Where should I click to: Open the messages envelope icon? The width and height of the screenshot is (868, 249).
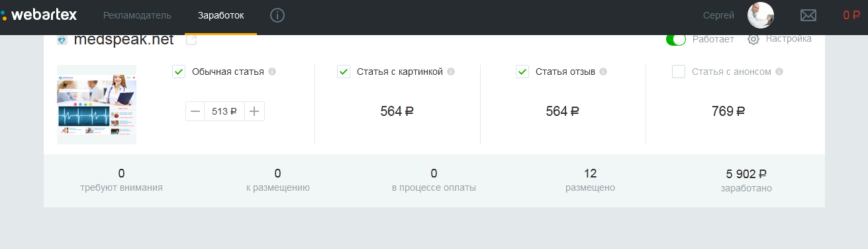point(808,15)
